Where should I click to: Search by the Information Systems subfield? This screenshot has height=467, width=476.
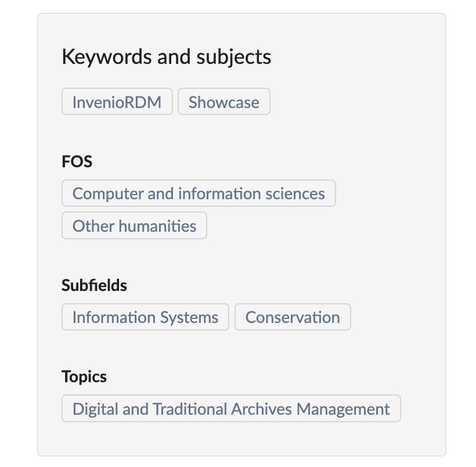[145, 317]
